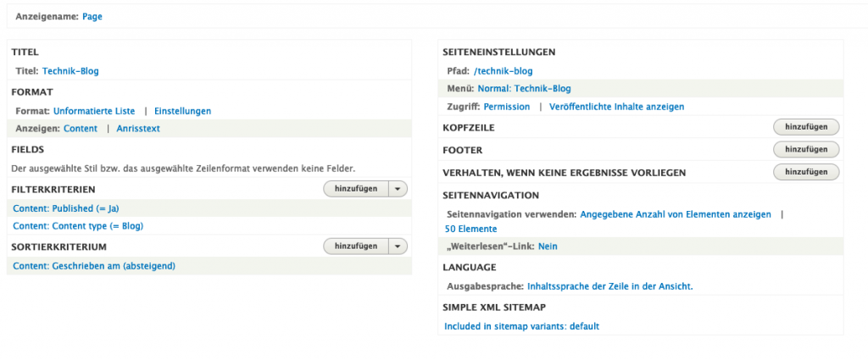Expand dropdown arrow beside Sortierkriterium hinzufügen
This screenshot has width=868, height=360.
point(398,246)
